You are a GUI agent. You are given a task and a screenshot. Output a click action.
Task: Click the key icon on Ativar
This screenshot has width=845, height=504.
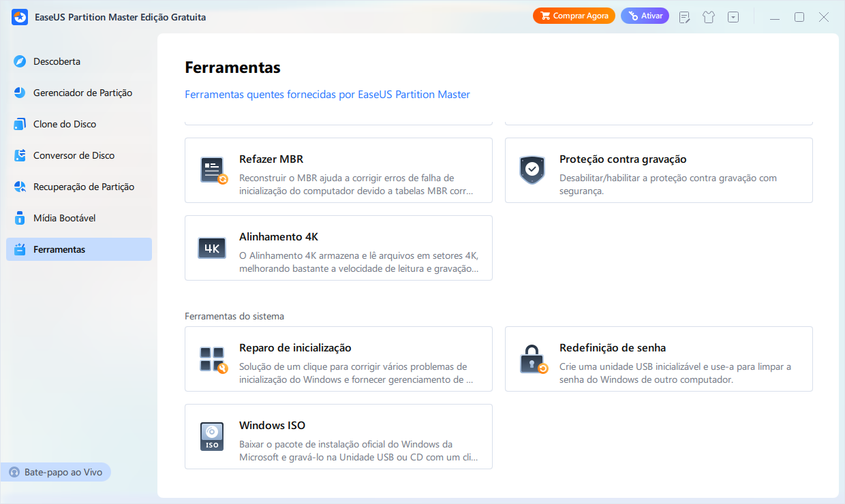(x=633, y=16)
